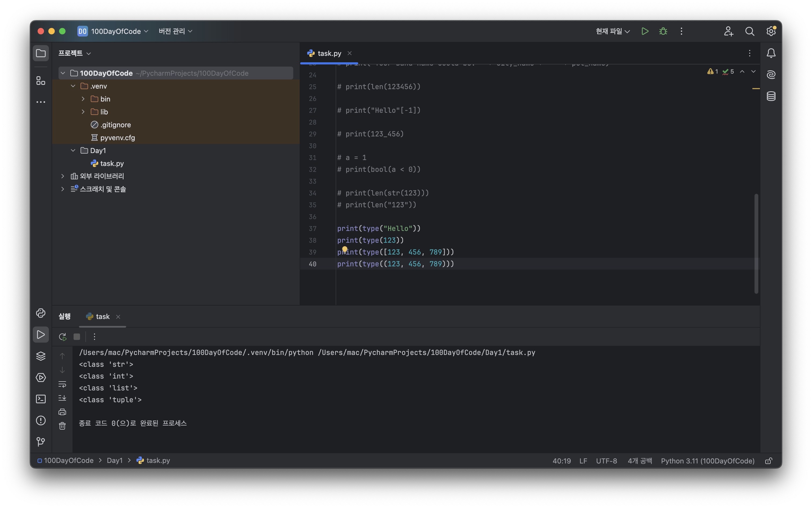812x508 pixels.
Task: Open the Database tool window
Action: click(x=771, y=96)
